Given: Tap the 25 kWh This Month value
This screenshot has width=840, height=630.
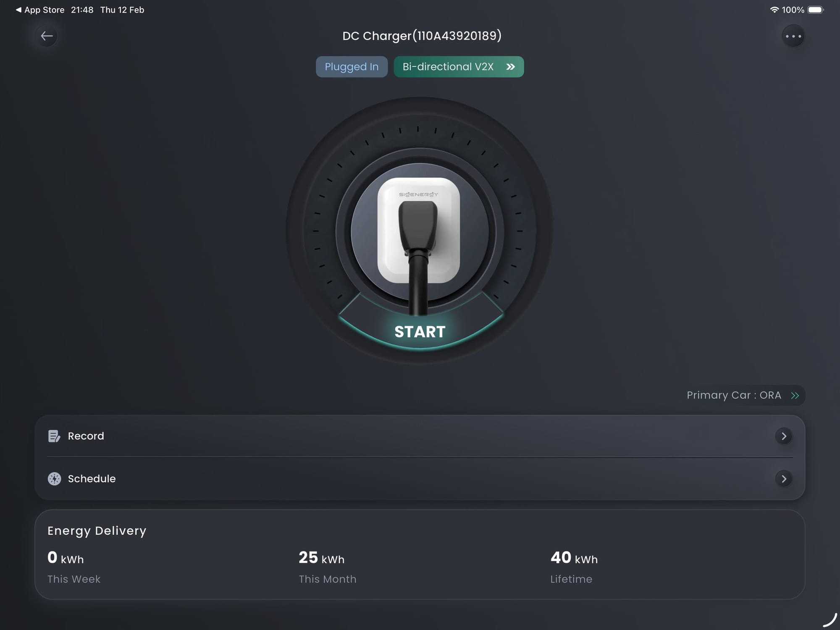Looking at the screenshot, I should [321, 558].
